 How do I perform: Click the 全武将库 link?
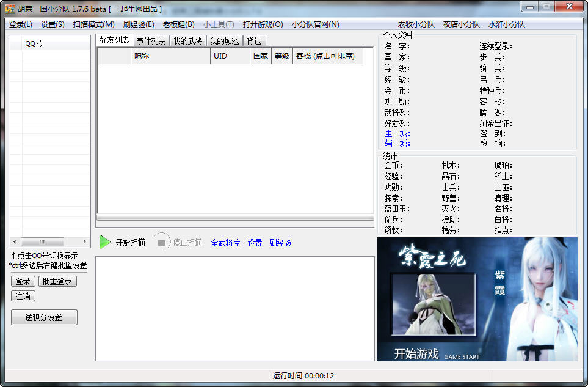225,243
